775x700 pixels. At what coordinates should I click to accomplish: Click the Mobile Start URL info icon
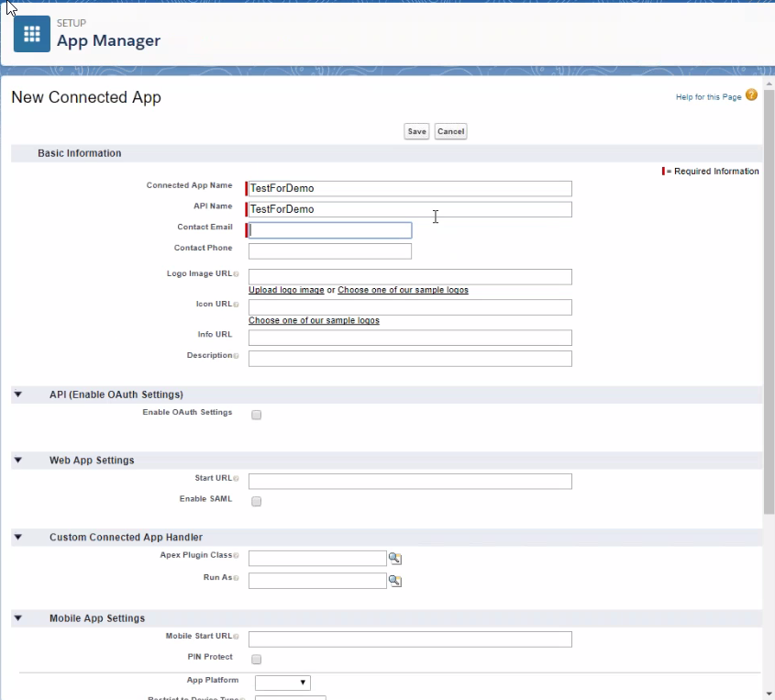coord(237,637)
